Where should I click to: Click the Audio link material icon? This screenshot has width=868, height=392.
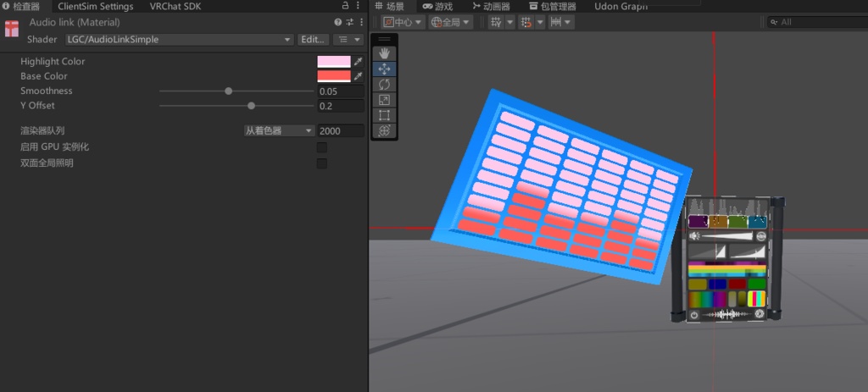[x=12, y=29]
